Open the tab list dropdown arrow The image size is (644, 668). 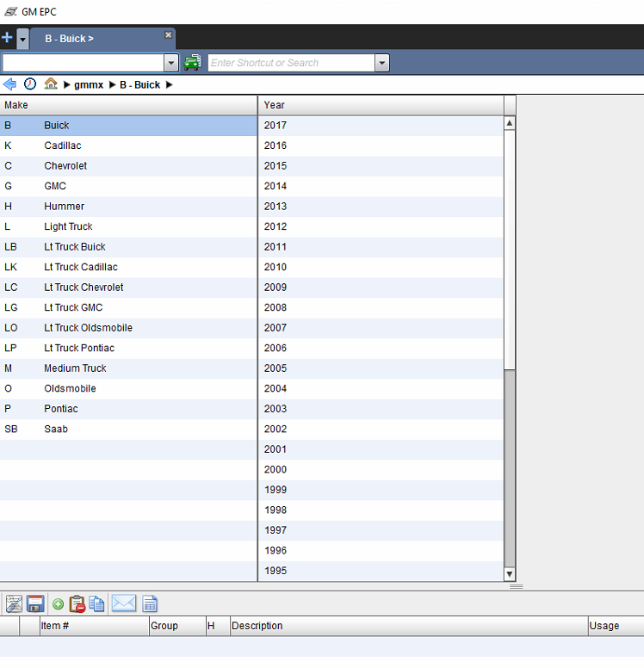click(x=22, y=39)
